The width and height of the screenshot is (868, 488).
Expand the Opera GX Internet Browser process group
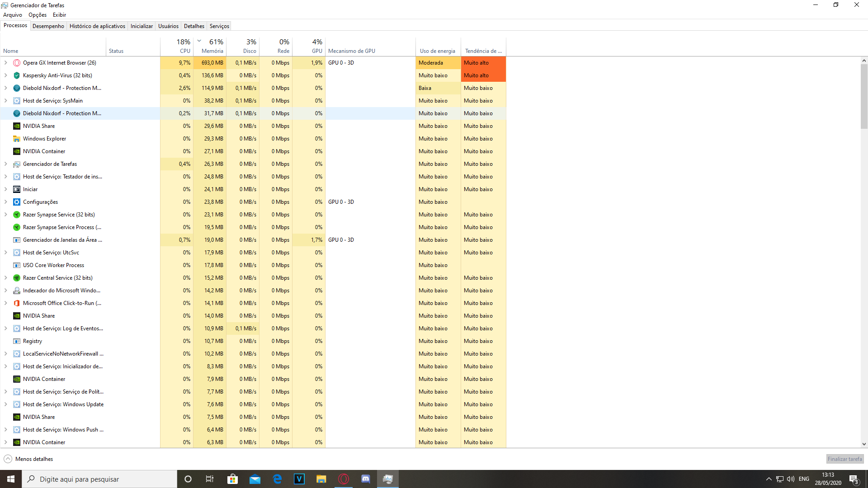6,63
